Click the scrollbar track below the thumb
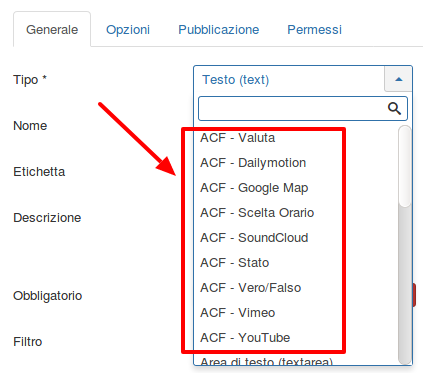The height and width of the screenshot is (373, 423). [405, 285]
